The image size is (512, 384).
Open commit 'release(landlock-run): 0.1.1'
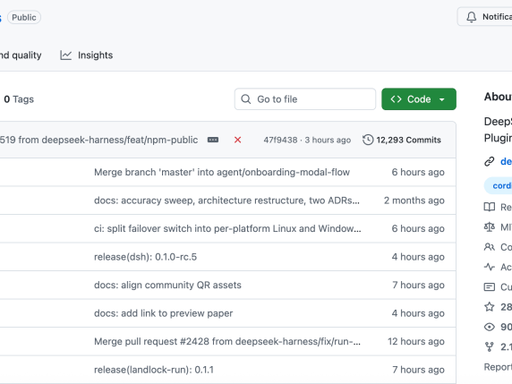tap(154, 370)
